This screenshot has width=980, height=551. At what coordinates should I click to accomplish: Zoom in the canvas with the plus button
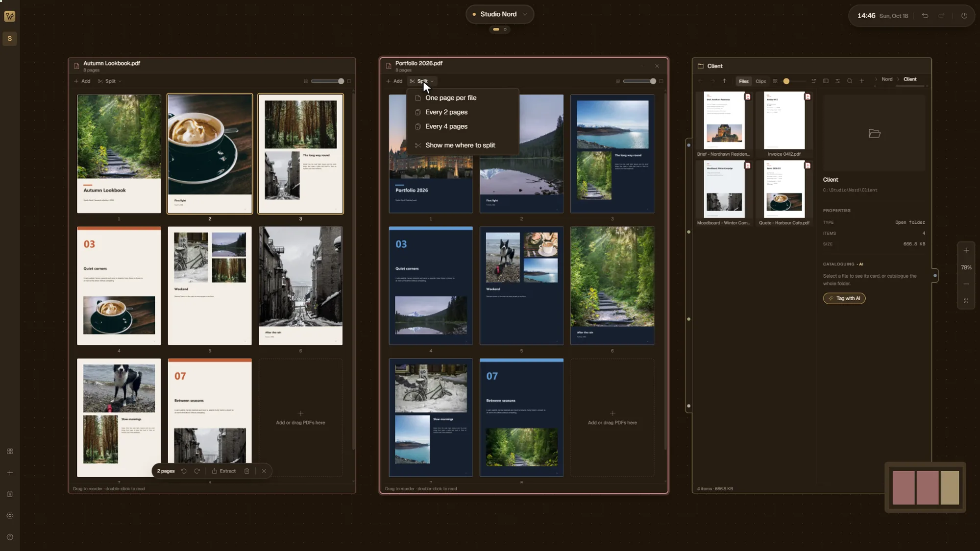966,250
